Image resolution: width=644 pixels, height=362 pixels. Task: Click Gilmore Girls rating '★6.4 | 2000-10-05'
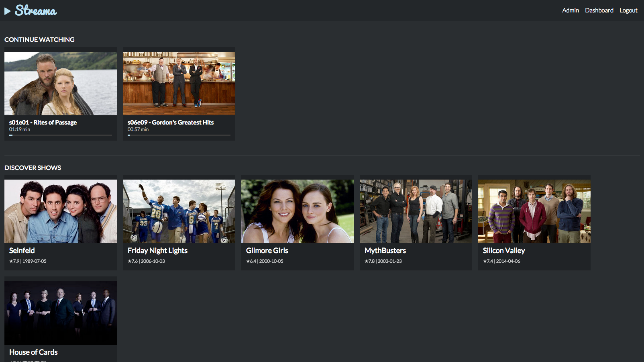coord(265,261)
